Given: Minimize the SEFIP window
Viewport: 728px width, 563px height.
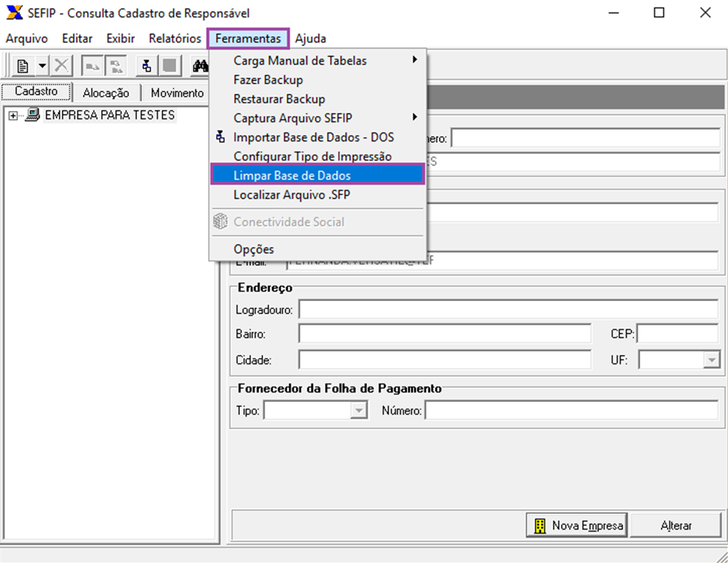Looking at the screenshot, I should pos(614,13).
